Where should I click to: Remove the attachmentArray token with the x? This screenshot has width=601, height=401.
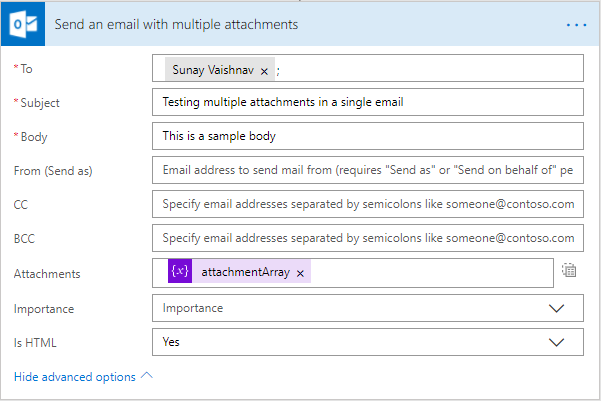tap(300, 273)
